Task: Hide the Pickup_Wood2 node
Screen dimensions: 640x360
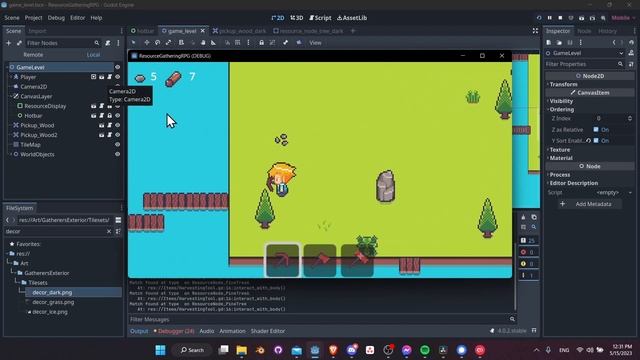Action: tap(118, 135)
